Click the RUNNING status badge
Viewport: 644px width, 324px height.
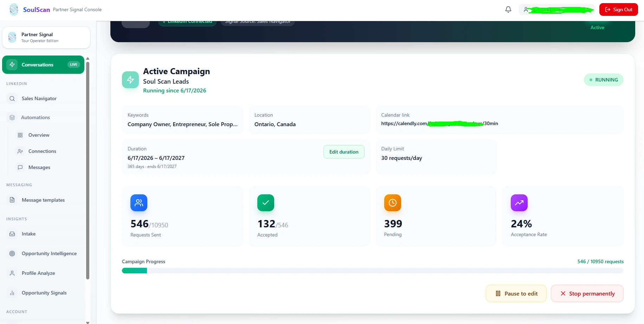[x=604, y=80]
